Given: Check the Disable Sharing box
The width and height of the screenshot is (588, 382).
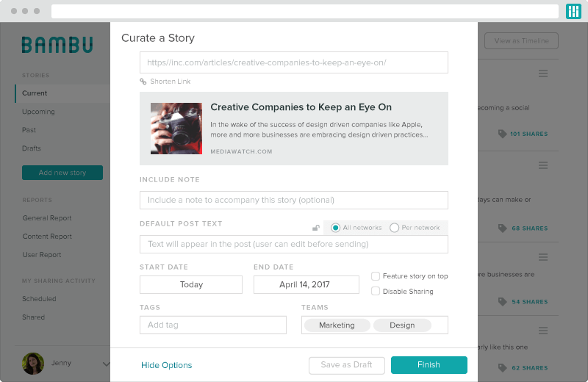Looking at the screenshot, I should coord(376,291).
